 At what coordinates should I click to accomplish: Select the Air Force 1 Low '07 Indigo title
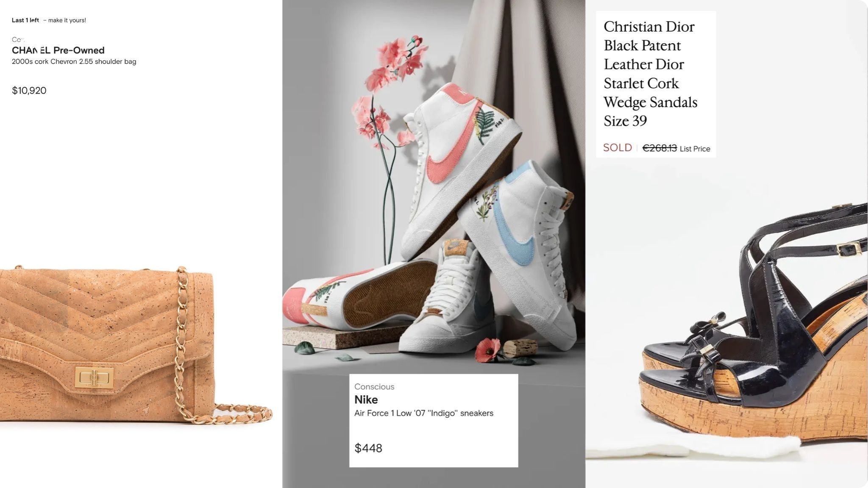tap(424, 413)
